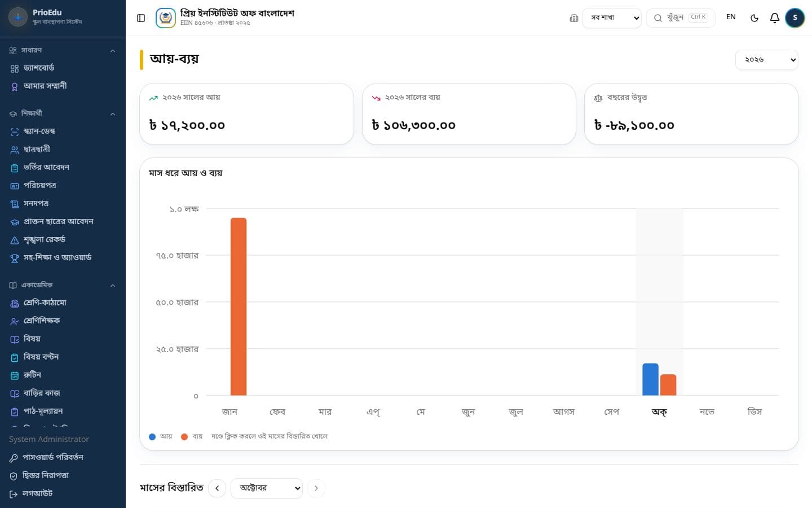Click the January orange expense bar
Screen dimensions: 812x508
click(x=239, y=306)
